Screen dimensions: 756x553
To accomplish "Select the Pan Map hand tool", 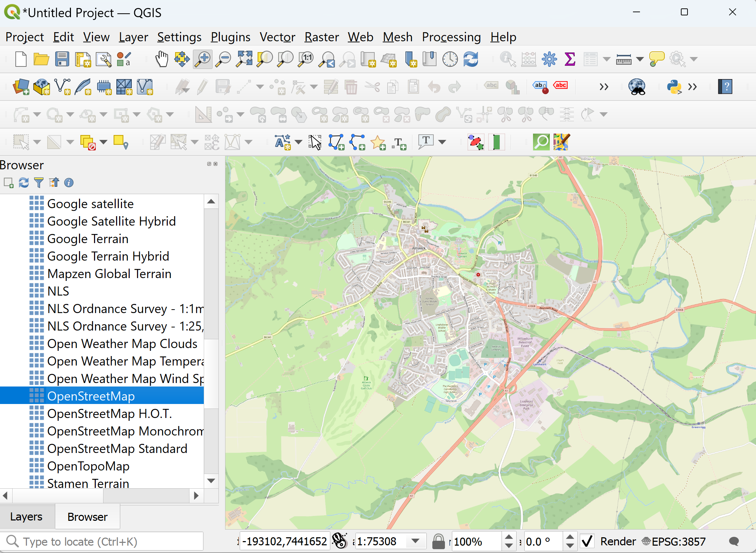I will 161,59.
